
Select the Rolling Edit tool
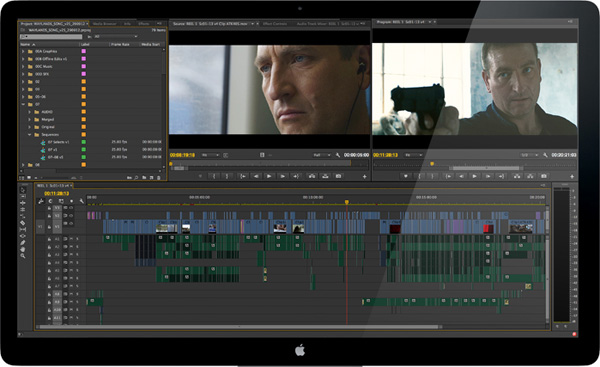pyautogui.click(x=23, y=209)
